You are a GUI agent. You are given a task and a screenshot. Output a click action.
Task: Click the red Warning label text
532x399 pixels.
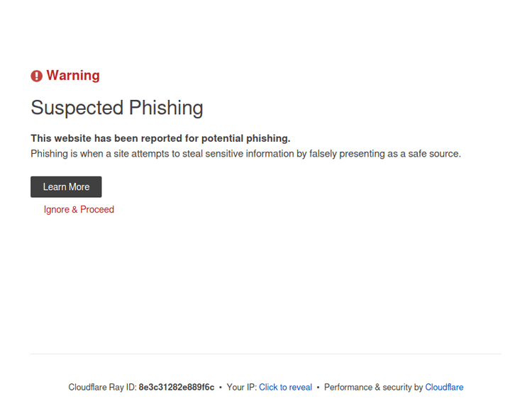click(x=73, y=76)
